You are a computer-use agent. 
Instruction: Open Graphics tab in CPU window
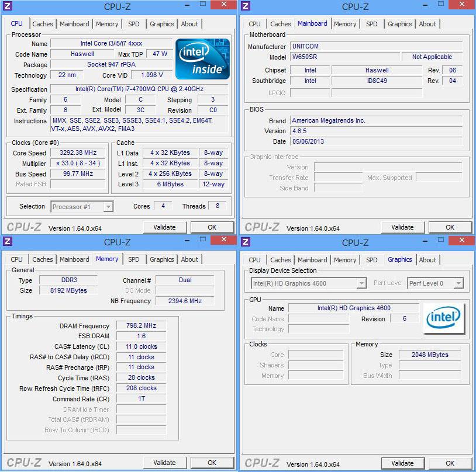click(162, 24)
